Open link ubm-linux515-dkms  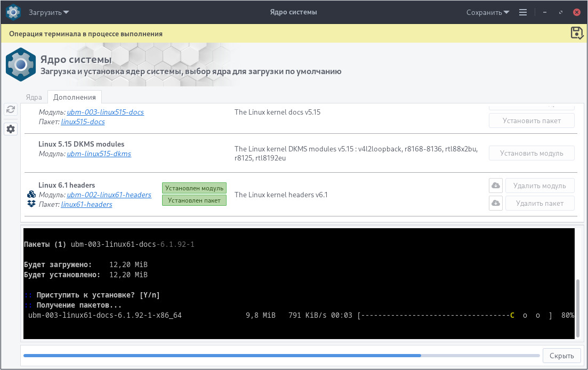99,154
